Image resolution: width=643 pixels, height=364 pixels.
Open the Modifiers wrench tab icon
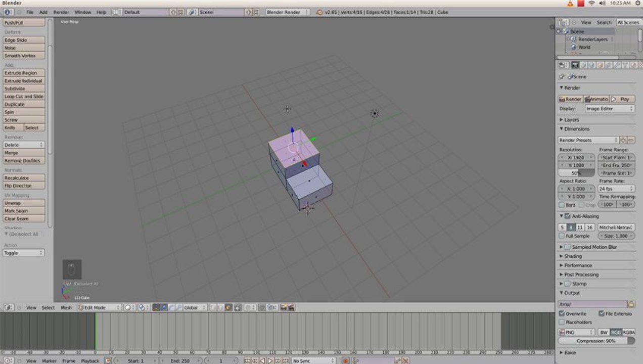tap(617, 65)
